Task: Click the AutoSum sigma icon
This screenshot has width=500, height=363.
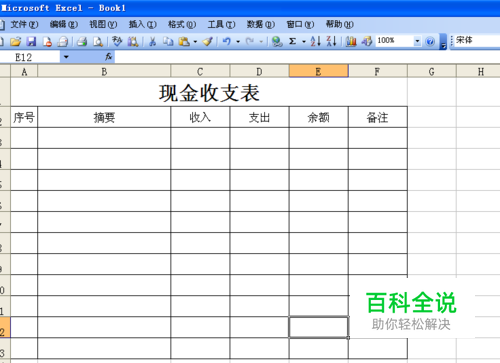Action: tap(293, 41)
